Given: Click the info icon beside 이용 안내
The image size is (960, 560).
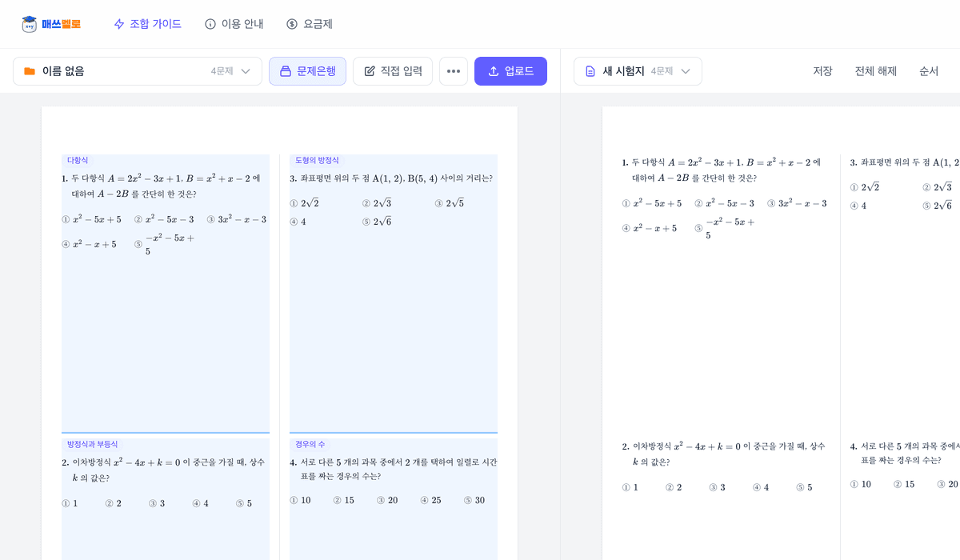Looking at the screenshot, I should [x=210, y=24].
